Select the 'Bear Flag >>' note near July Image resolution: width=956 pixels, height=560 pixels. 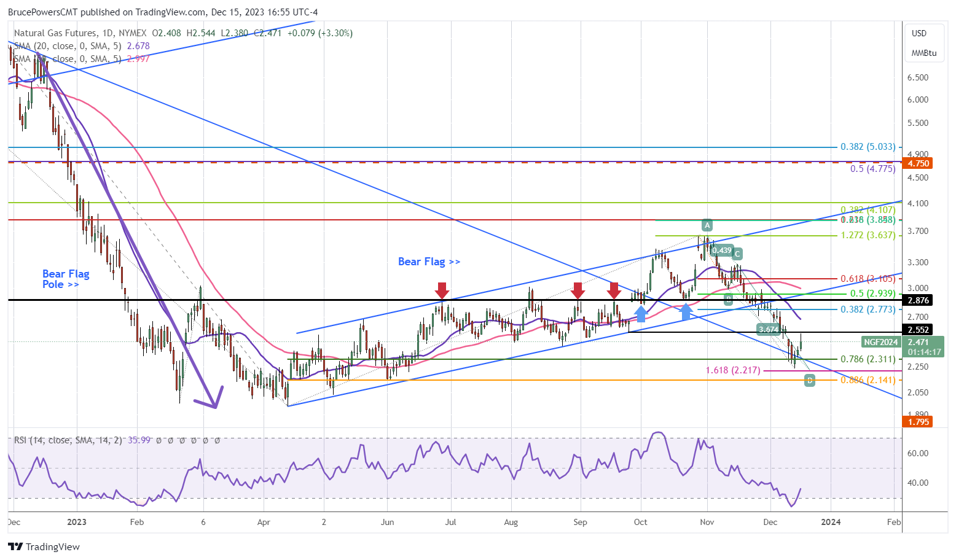(429, 262)
